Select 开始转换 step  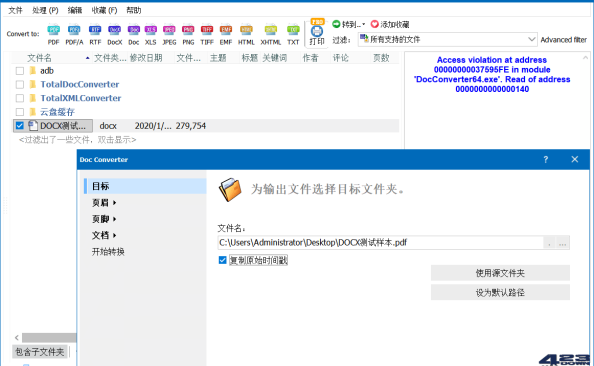[108, 252]
